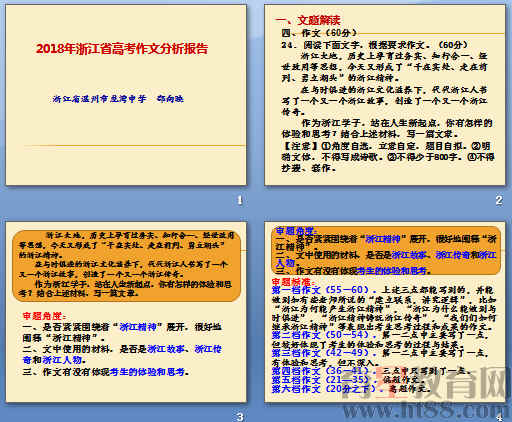The image size is (512, 422).
Task: Click the line 四、作文(60分) on slide 2
Action: [x=319, y=33]
